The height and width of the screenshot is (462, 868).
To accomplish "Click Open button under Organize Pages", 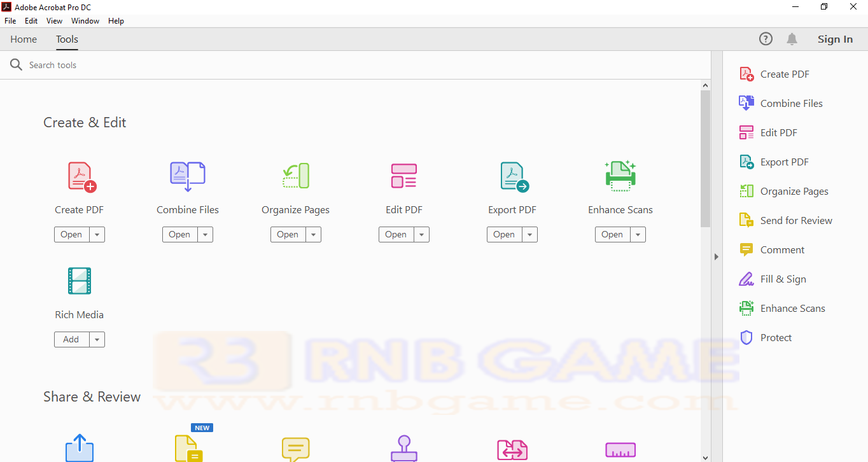I will [288, 234].
